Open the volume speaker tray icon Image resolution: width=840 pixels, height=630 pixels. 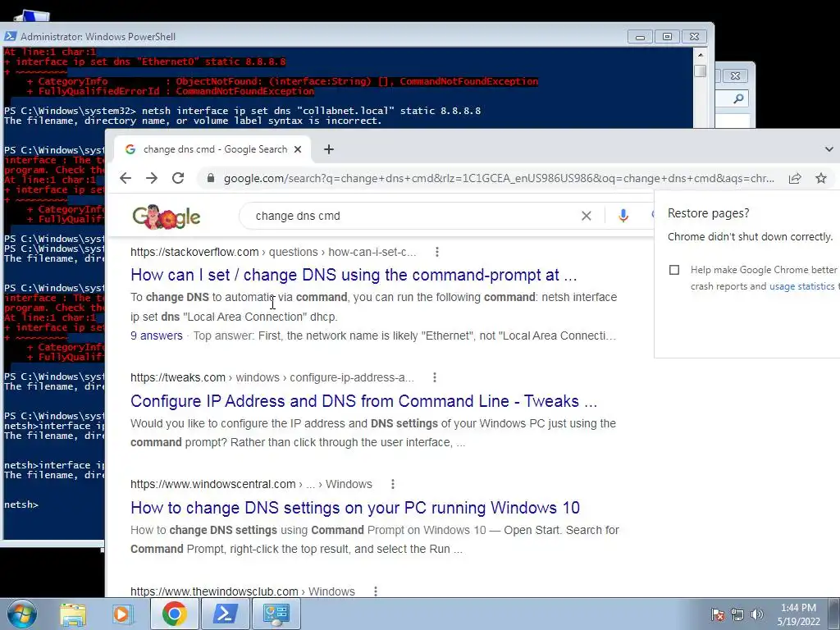pyautogui.click(x=757, y=614)
